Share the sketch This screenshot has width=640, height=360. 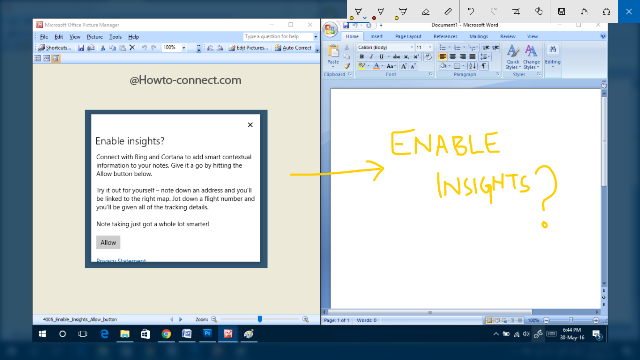(607, 12)
